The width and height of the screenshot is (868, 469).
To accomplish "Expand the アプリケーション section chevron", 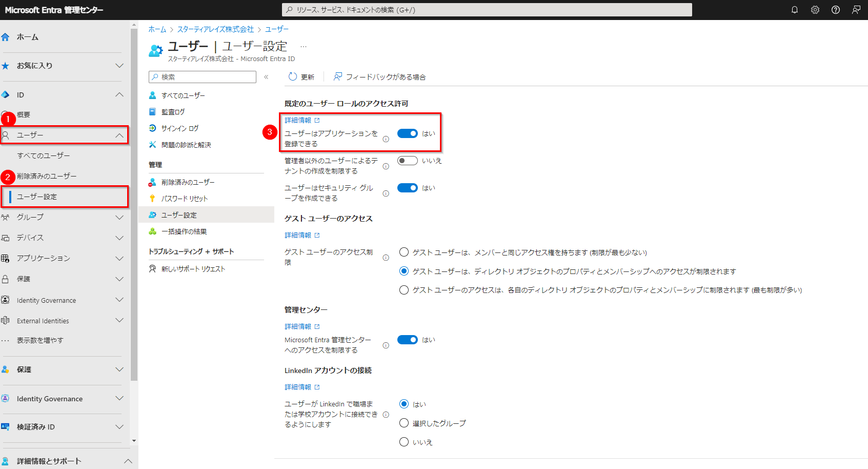I will [x=119, y=259].
